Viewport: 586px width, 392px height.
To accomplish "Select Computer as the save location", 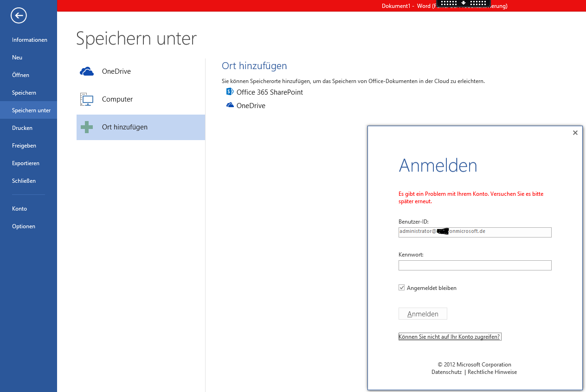I will coord(141,99).
